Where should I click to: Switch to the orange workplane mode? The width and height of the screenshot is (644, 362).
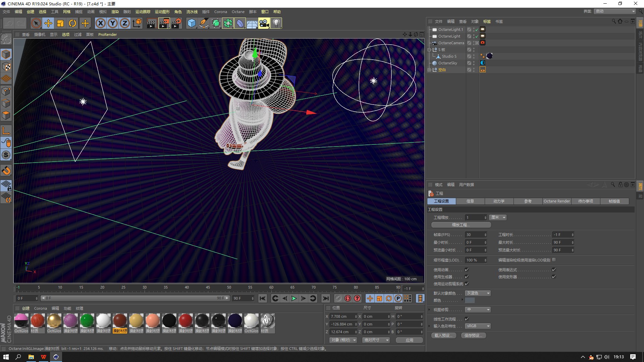coord(6,79)
